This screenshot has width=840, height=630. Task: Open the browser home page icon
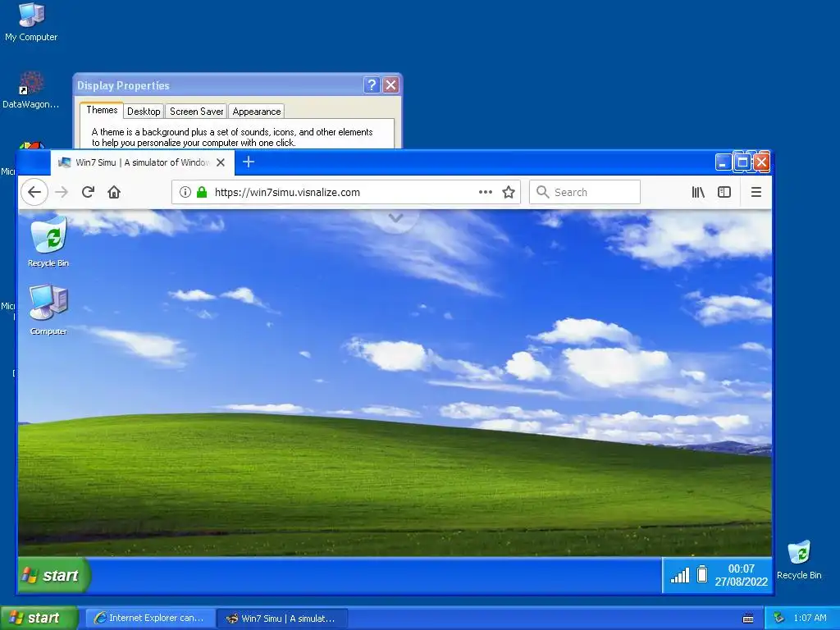point(114,192)
